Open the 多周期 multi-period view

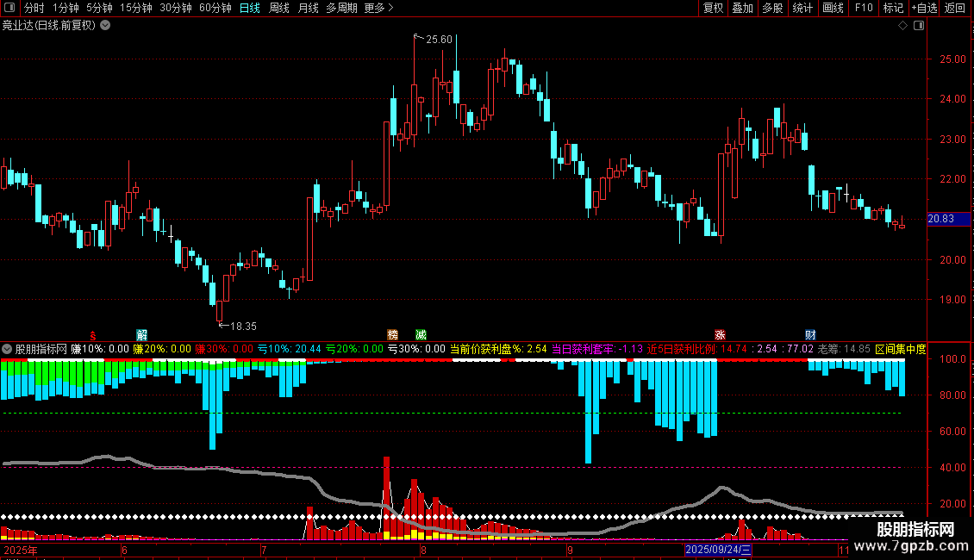(341, 8)
